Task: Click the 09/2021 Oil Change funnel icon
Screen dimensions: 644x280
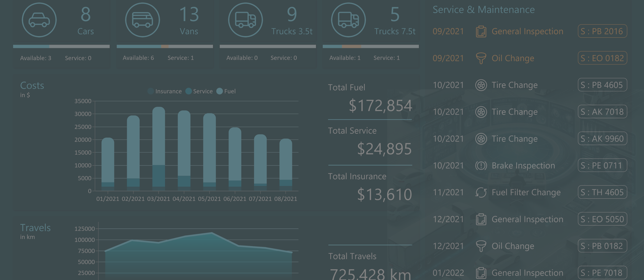Action: 481,58
